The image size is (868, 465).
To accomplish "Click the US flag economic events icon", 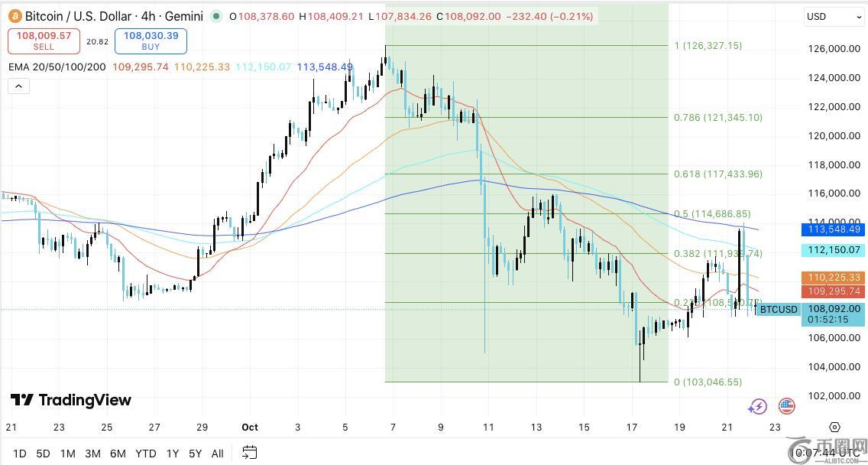I will tap(786, 406).
